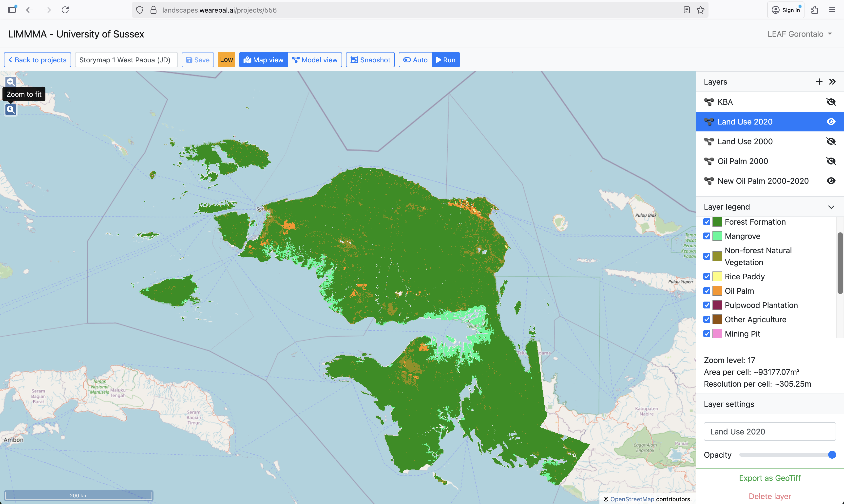Viewport: 844px width, 504px height.
Task: Click the Run button
Action: pos(446,60)
